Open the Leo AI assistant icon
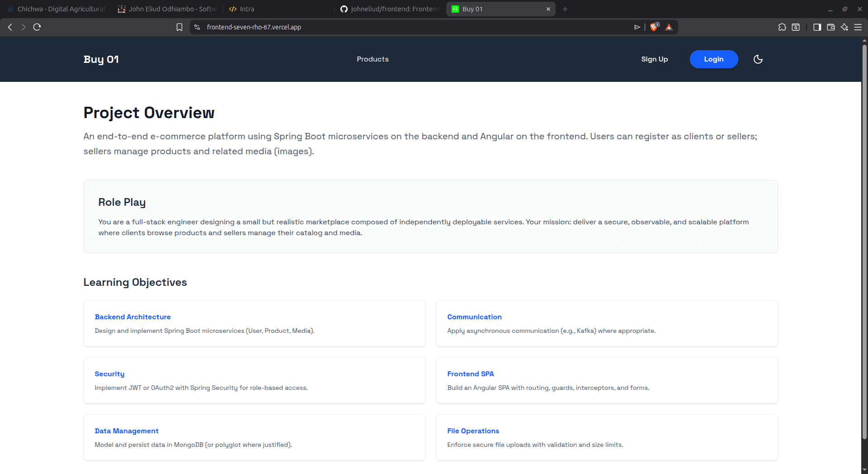The image size is (868, 474). [844, 27]
